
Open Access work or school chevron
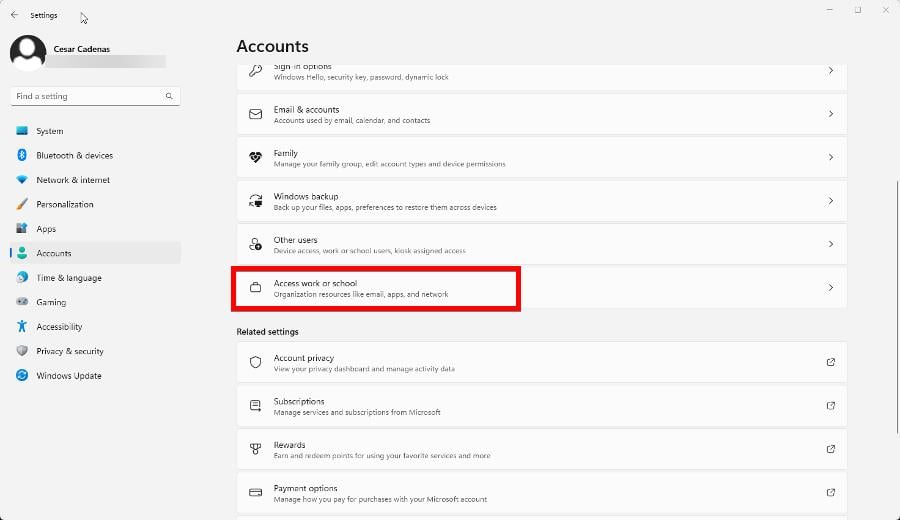831,288
